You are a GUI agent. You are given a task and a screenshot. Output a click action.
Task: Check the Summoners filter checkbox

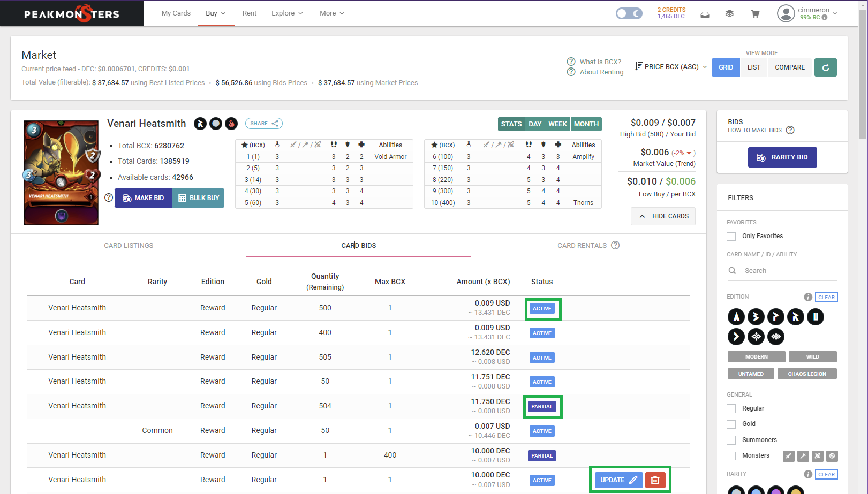click(731, 440)
